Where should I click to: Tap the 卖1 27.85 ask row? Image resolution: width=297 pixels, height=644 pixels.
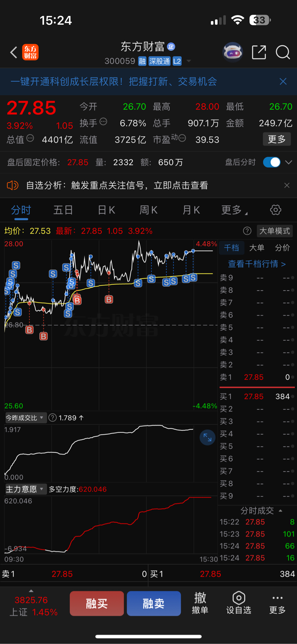[x=257, y=377]
